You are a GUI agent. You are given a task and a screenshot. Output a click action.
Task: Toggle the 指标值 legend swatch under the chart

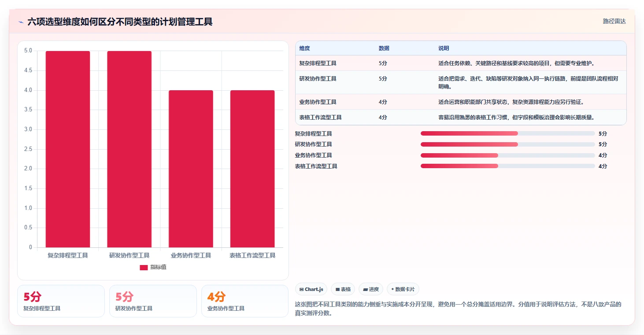pos(144,267)
